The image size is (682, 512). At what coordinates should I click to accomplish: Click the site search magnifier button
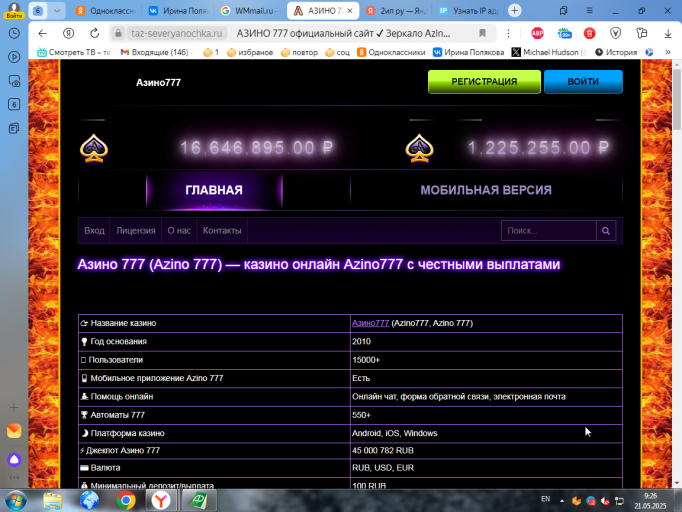click(x=606, y=231)
